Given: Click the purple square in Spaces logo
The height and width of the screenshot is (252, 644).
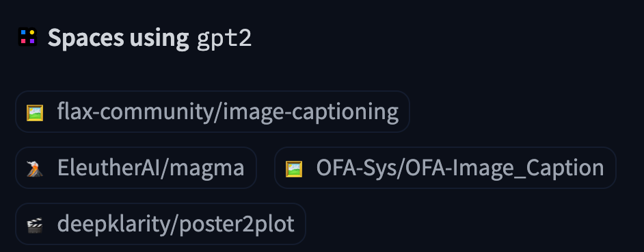Looking at the screenshot, I should tap(32, 41).
